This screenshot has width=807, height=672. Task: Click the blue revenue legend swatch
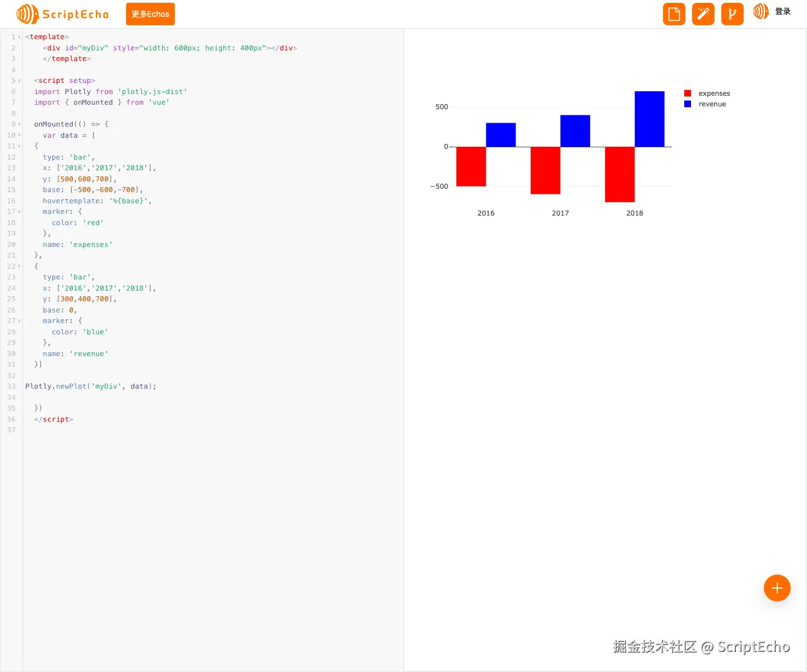(688, 104)
